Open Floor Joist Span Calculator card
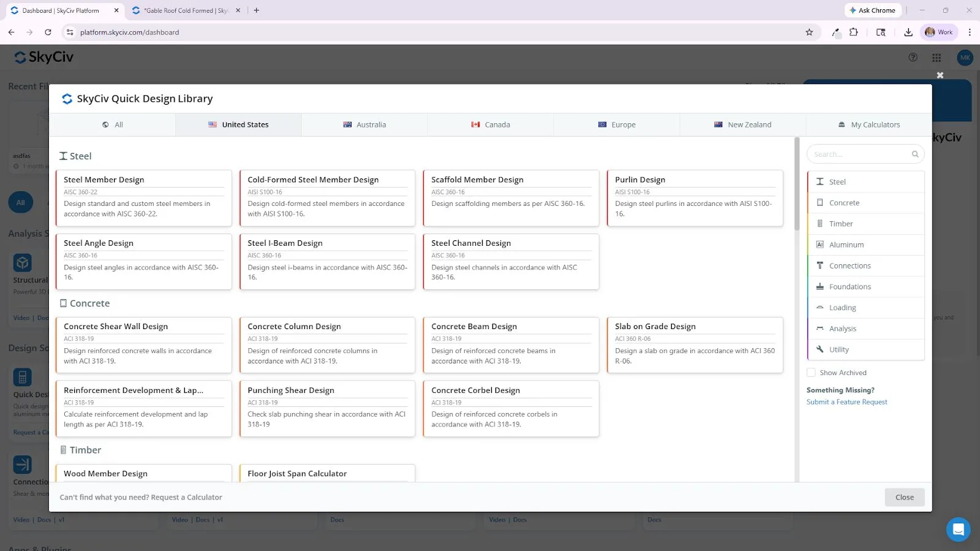 click(327, 473)
